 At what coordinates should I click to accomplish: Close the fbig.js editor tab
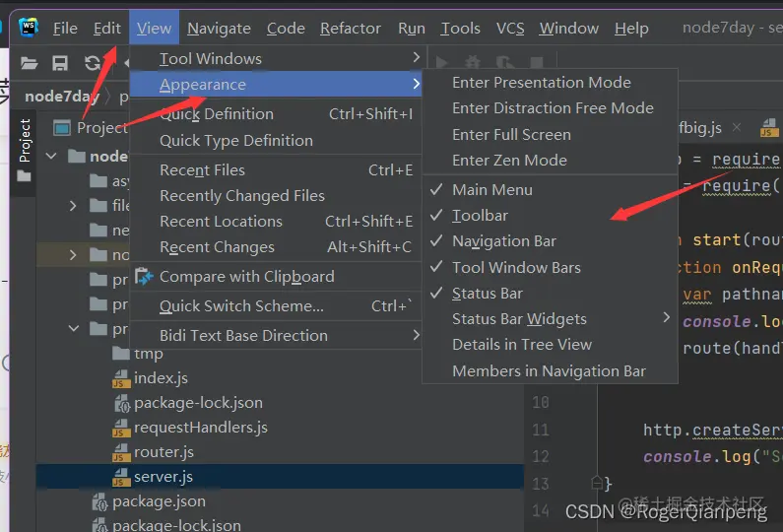[x=737, y=127]
